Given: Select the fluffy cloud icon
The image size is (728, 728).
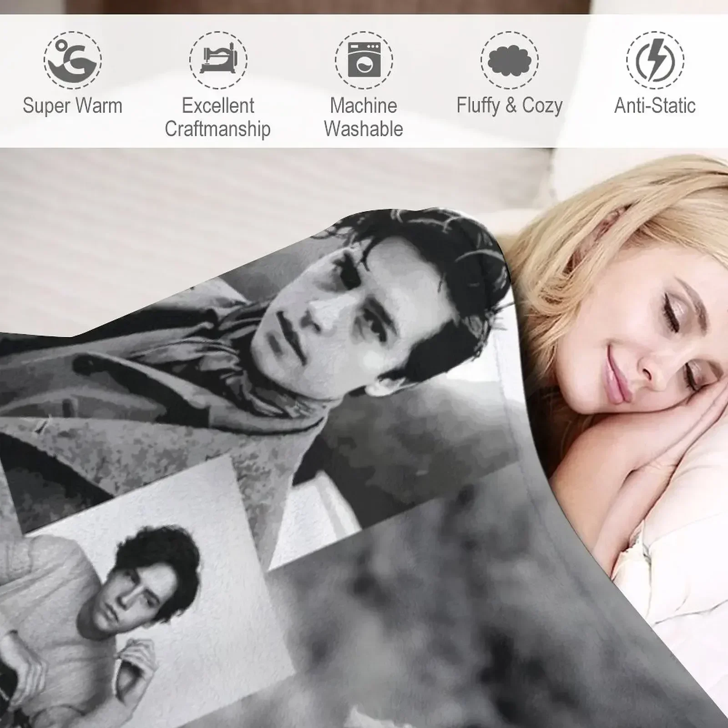Looking at the screenshot, I should pos(510,60).
